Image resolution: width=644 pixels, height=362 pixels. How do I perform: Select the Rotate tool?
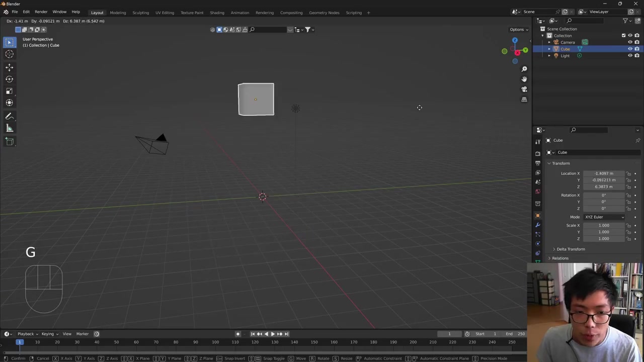(x=9, y=79)
